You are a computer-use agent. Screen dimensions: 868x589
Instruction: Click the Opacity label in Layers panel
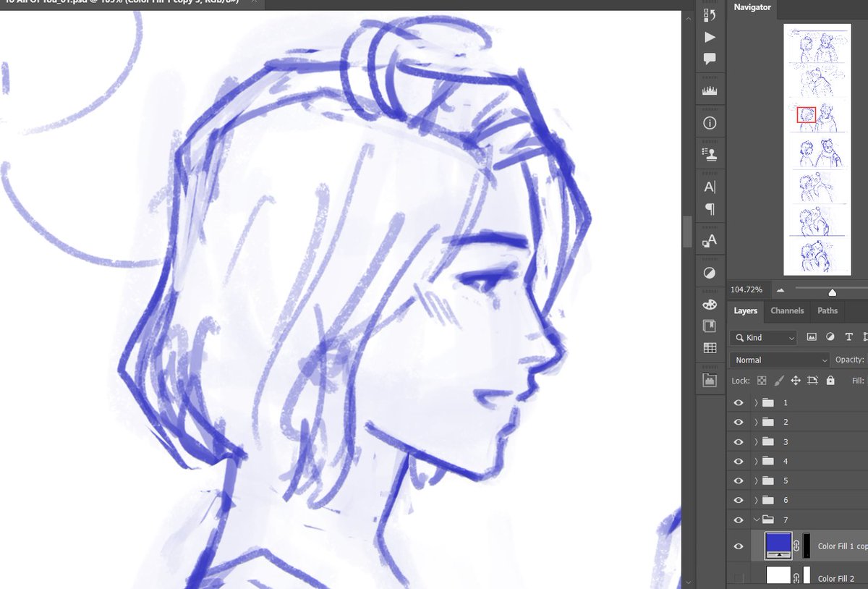850,360
